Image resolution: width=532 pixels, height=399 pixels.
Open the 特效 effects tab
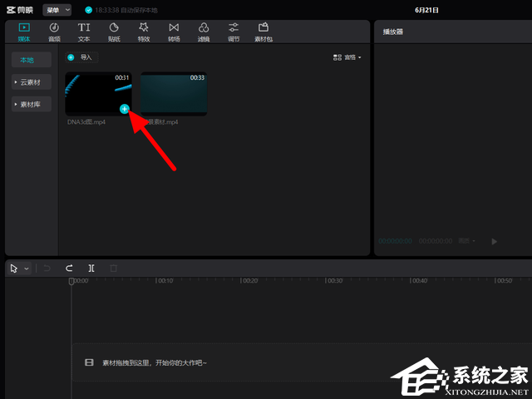144,32
